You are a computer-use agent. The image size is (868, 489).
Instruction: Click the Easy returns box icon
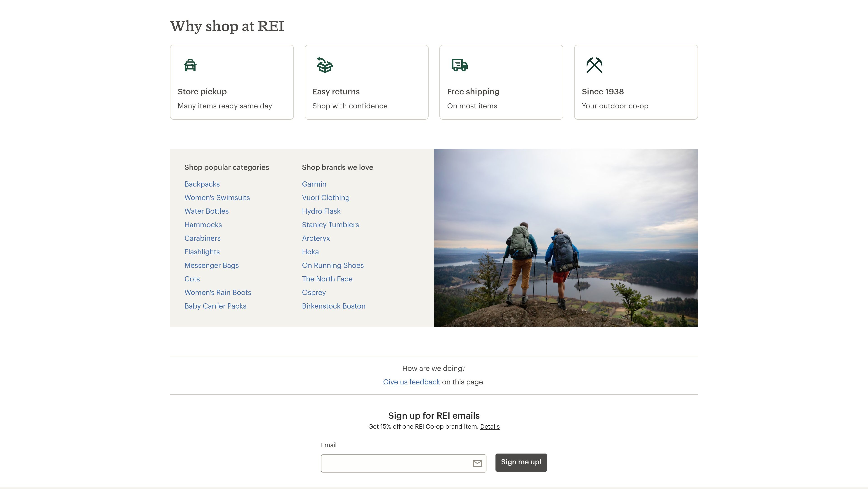[x=325, y=65]
